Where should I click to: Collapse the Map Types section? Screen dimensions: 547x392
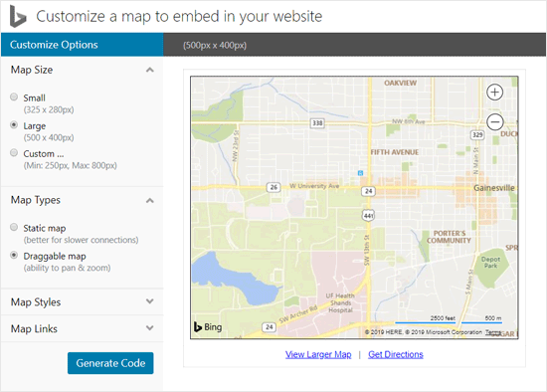(149, 200)
